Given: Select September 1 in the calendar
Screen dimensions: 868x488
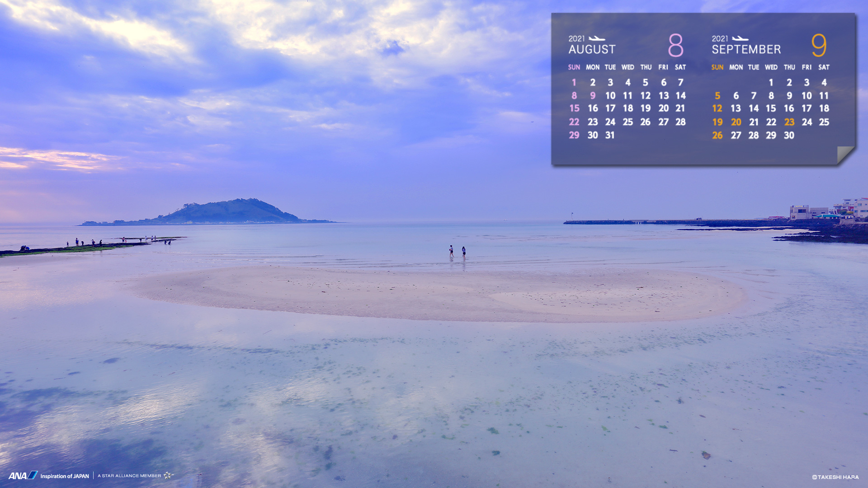Looking at the screenshot, I should click(x=771, y=82).
